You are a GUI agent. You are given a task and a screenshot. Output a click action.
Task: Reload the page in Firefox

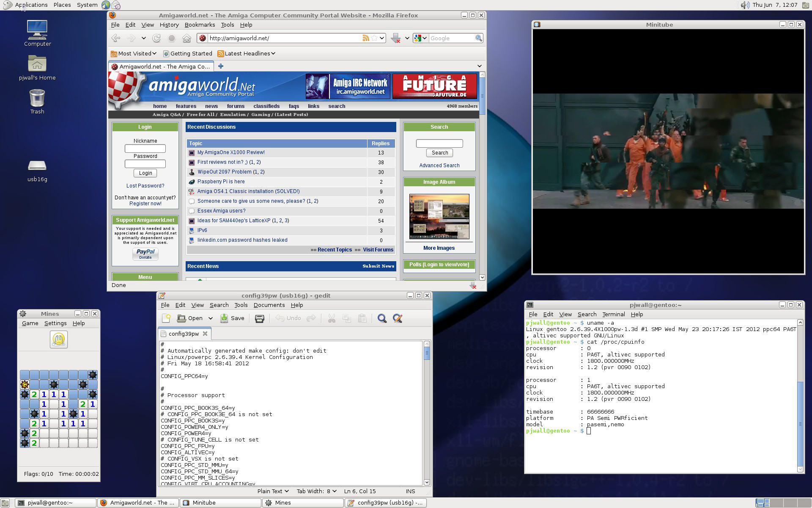click(x=156, y=38)
